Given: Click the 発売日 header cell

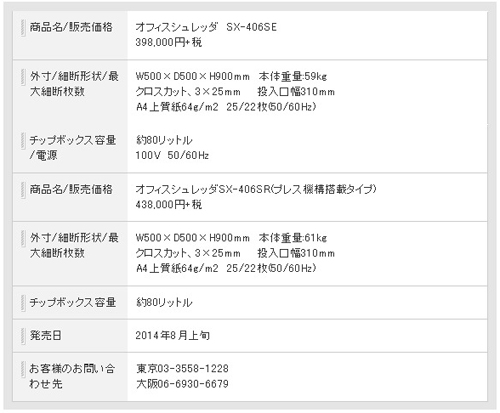Looking at the screenshot, I should [70, 336].
